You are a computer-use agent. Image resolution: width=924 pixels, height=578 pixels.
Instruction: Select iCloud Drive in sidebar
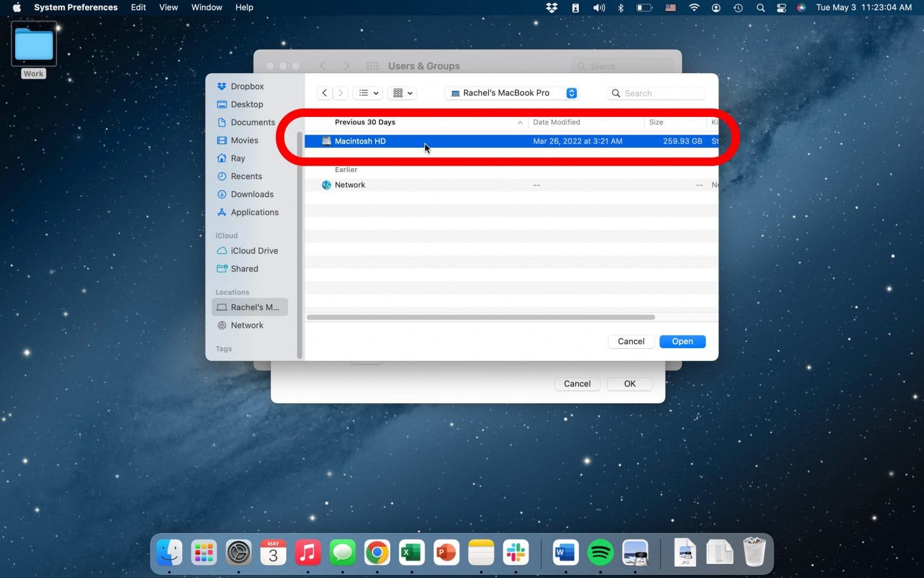point(254,251)
